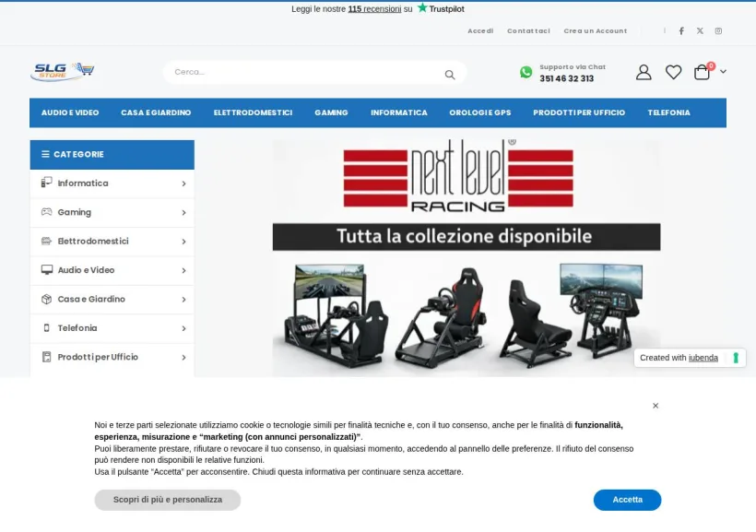Screen dimensions: 756x532
Task: Click the Next Level Racing banner
Action: [467, 258]
